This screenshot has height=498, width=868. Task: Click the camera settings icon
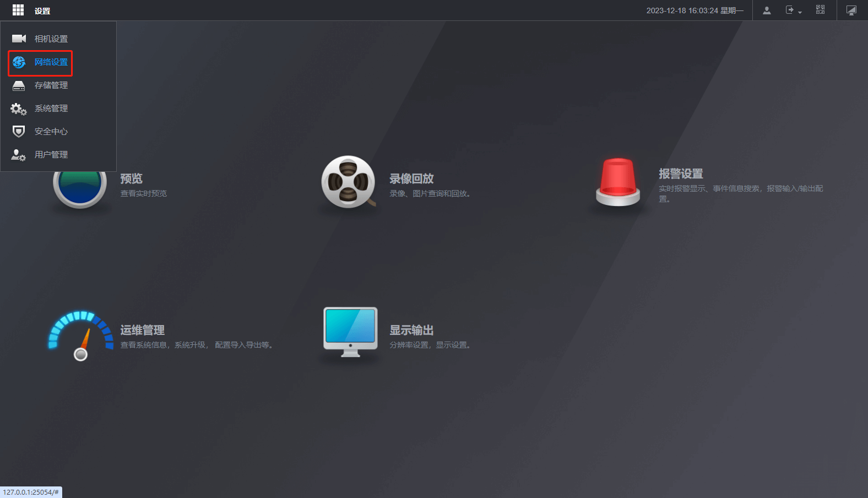pos(19,39)
